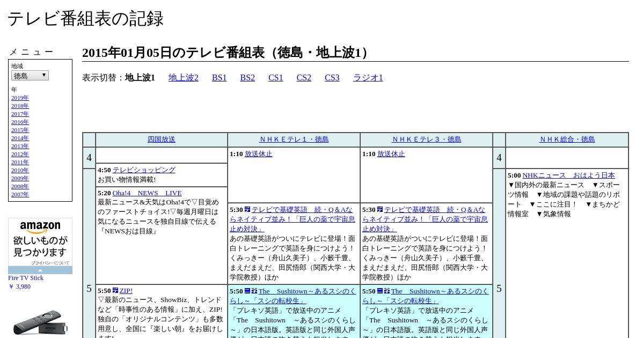Image resolution: width=644 pixels, height=338 pixels.
Task: Open the 四国放送 channel header link
Action: (x=162, y=139)
